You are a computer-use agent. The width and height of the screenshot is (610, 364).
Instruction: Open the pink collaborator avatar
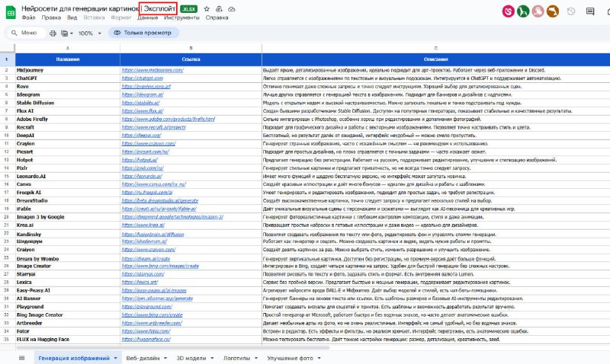[508, 11]
